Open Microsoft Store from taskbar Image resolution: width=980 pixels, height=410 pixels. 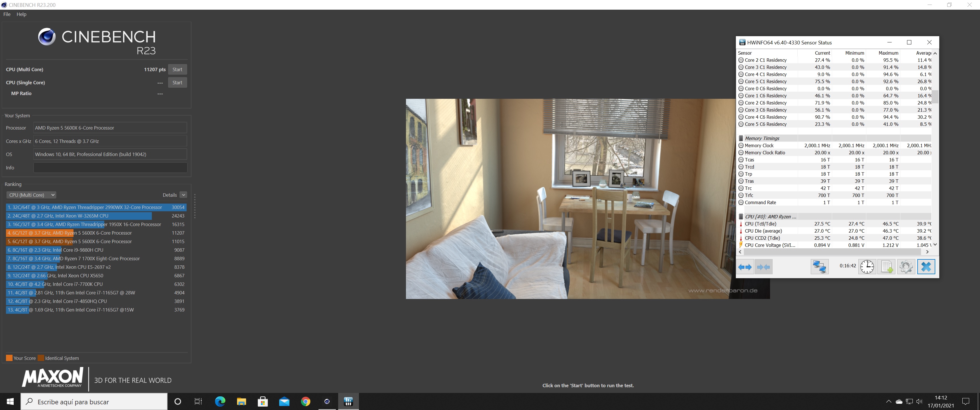point(262,402)
